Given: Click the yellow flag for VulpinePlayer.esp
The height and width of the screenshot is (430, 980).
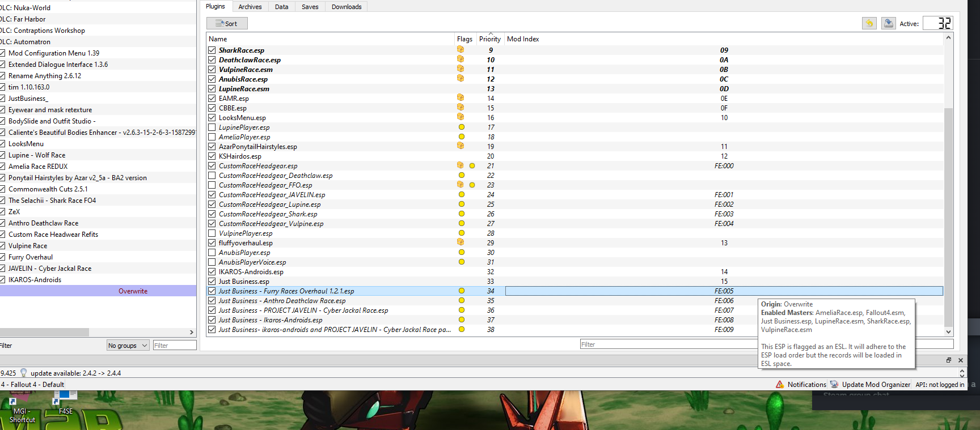Looking at the screenshot, I should (462, 233).
